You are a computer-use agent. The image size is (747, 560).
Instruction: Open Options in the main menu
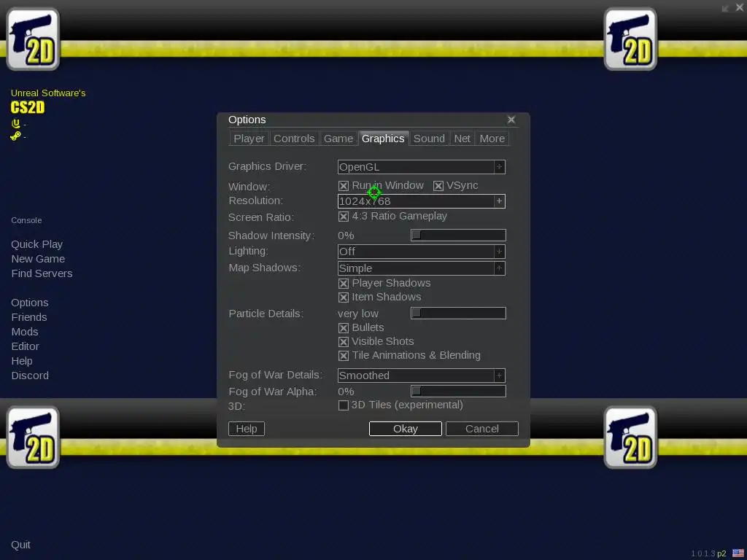tap(29, 303)
